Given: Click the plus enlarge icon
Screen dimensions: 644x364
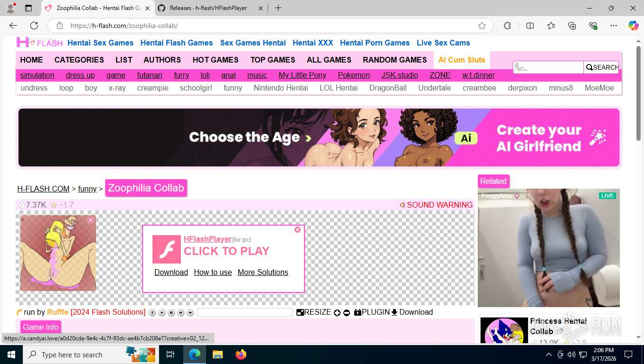Looking at the screenshot, I should (337, 313).
